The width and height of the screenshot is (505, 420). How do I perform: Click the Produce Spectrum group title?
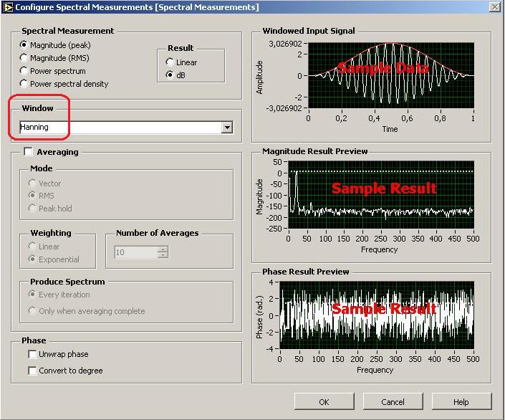tap(67, 282)
